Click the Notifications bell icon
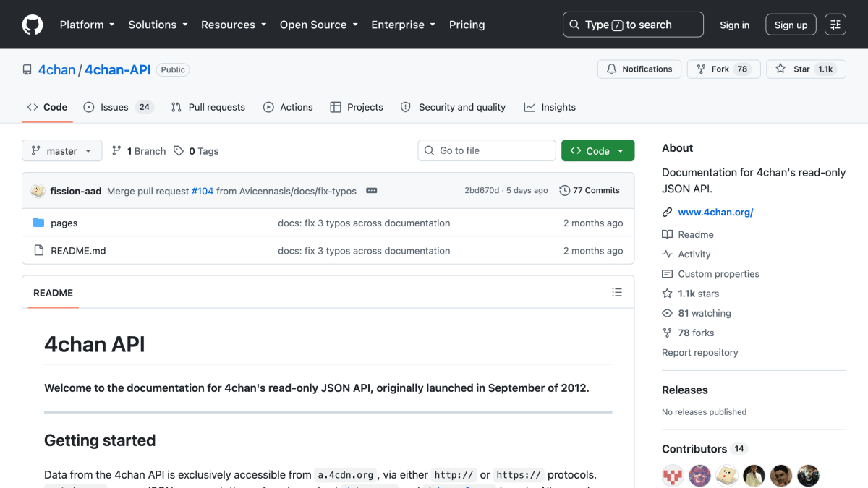This screenshot has height=488, width=868. pos(612,69)
